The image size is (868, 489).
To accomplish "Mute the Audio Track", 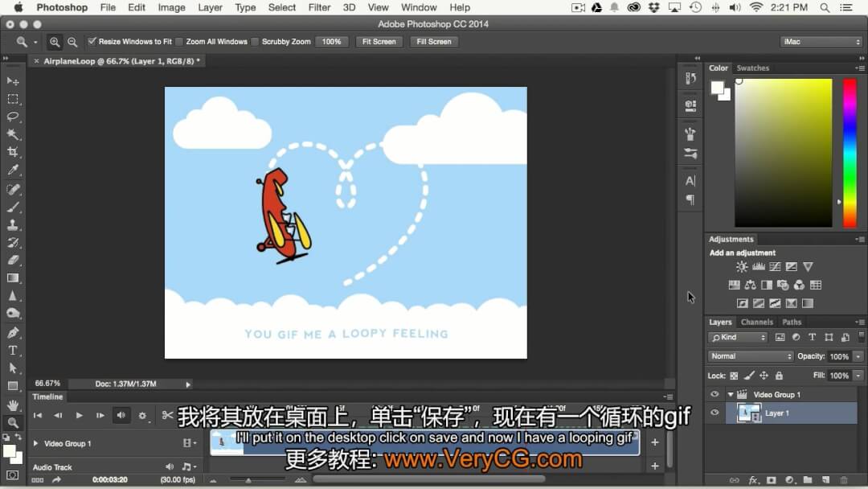I will 170,466.
